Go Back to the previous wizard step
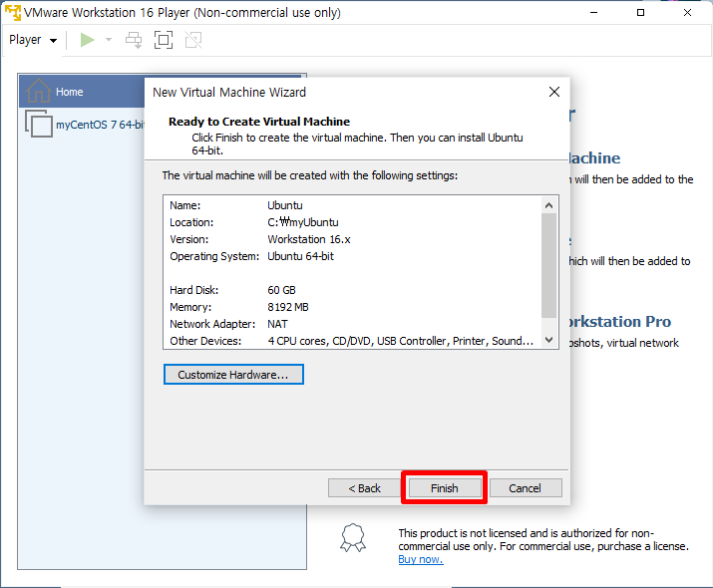The width and height of the screenshot is (713, 588). (x=364, y=488)
